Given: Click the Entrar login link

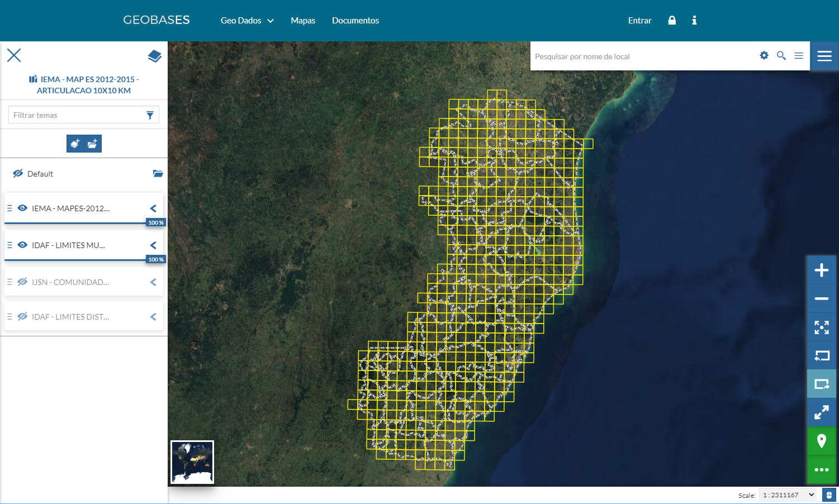Looking at the screenshot, I should 639,21.
